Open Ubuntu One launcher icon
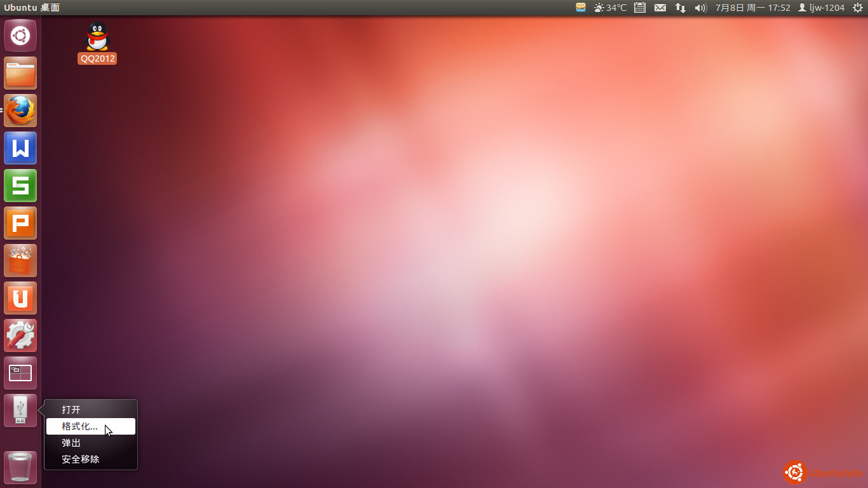868x488 pixels. click(x=20, y=298)
